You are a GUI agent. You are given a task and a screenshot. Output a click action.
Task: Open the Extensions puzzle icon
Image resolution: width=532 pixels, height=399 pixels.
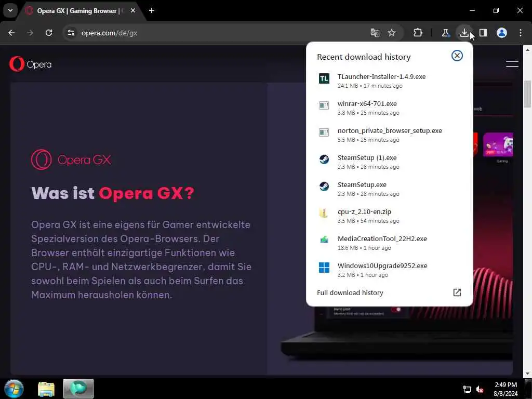click(418, 33)
